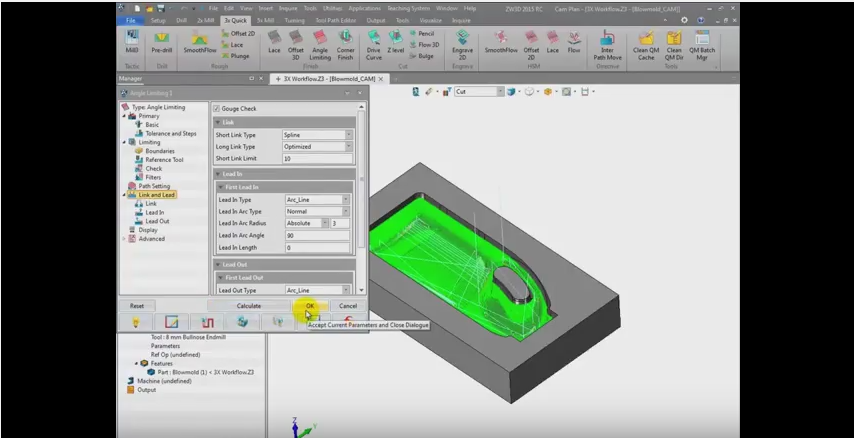Image resolution: width=854 pixels, height=438 pixels.
Task: Click OK to accept parameters
Action: click(309, 306)
